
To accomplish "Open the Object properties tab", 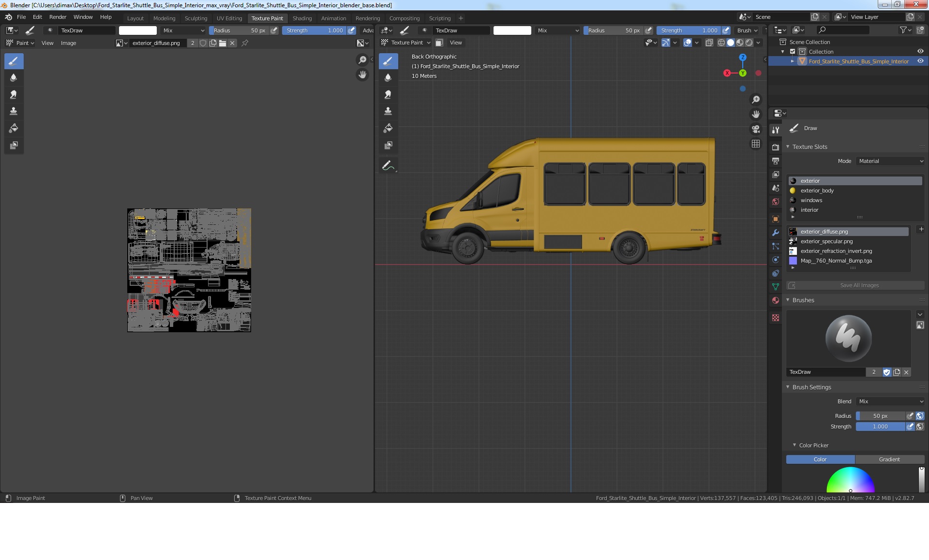I will point(776,219).
